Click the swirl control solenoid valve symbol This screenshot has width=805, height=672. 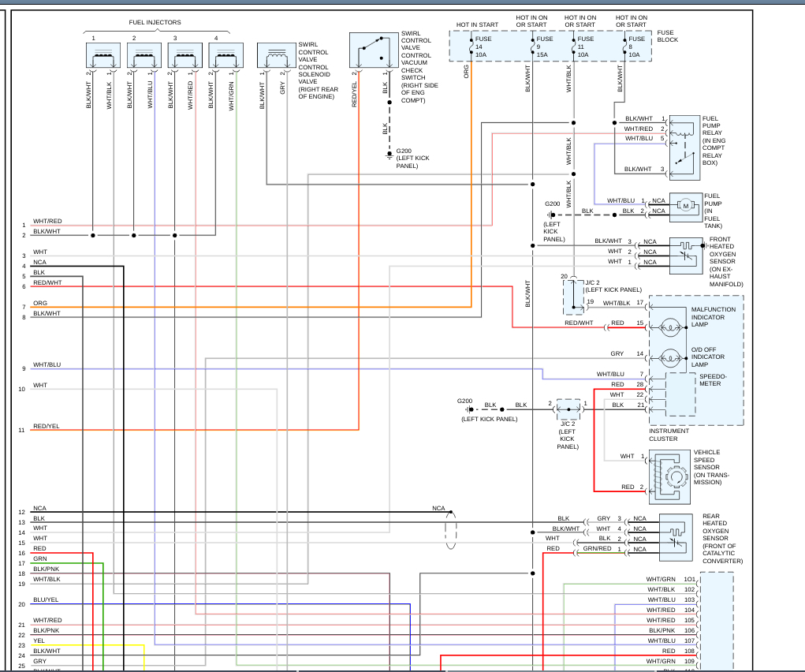[277, 55]
